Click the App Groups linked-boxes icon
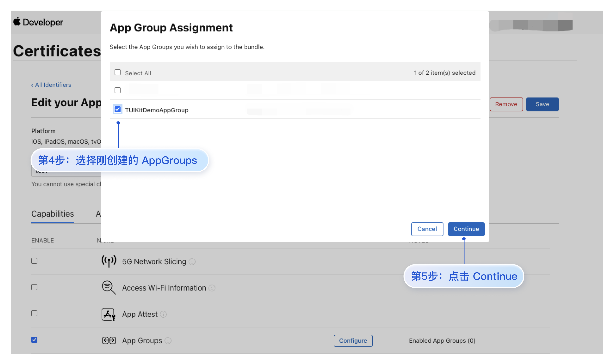The width and height of the screenshot is (614, 364). pos(109,340)
